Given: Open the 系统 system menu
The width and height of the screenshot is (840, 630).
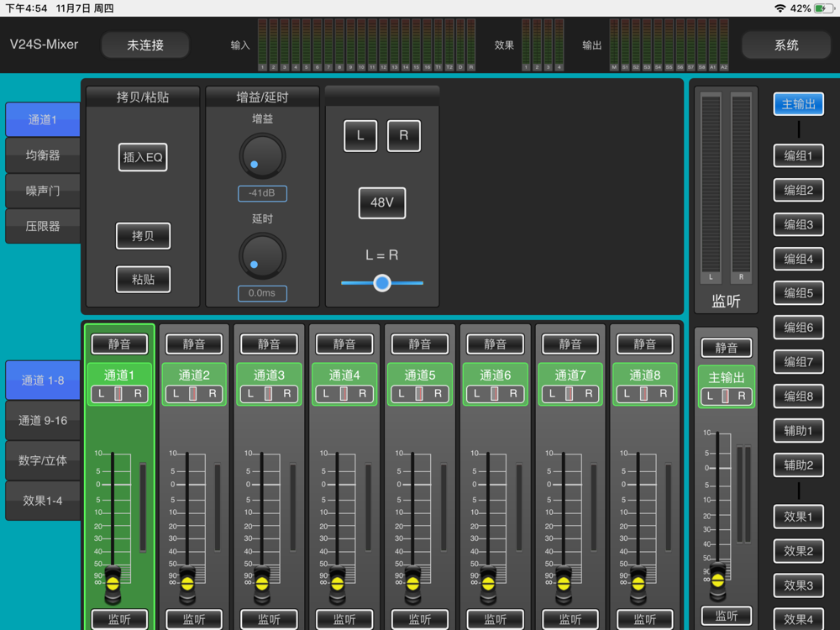Looking at the screenshot, I should [786, 45].
